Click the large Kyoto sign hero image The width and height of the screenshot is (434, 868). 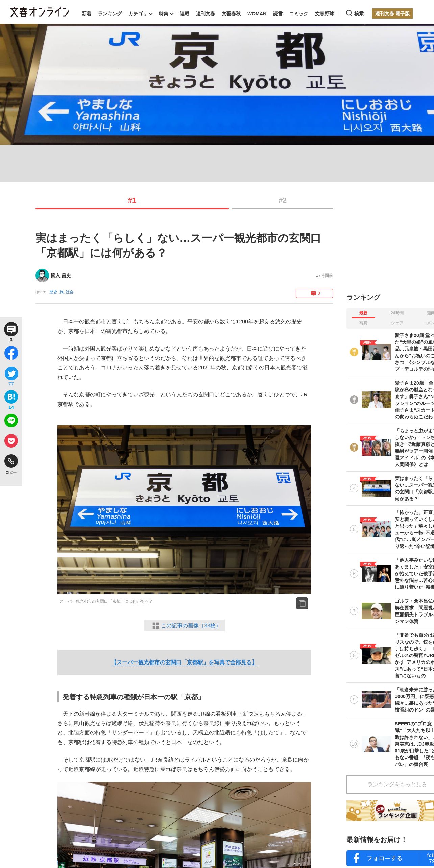tap(217, 85)
